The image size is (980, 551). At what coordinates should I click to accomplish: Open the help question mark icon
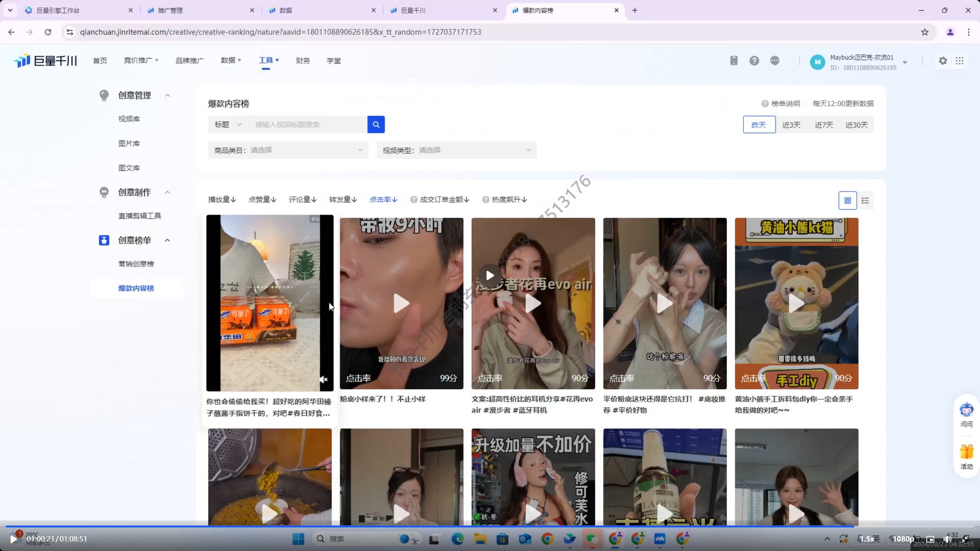[754, 60]
